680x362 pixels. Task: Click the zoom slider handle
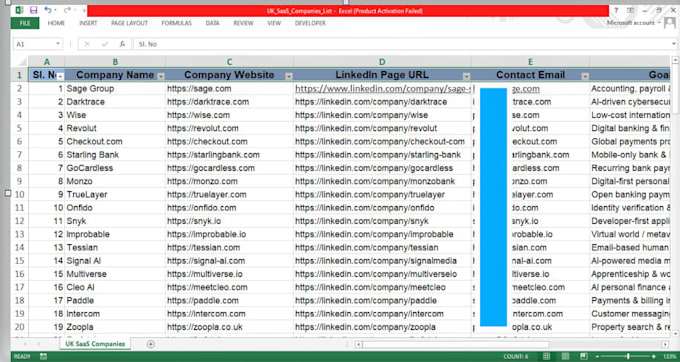pos(628,356)
